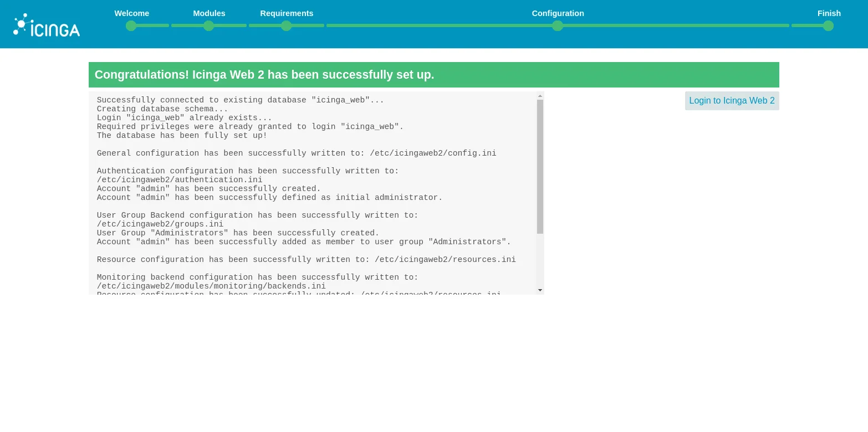Open the Configuration wizard step label
868x432 pixels.
[x=558, y=13]
